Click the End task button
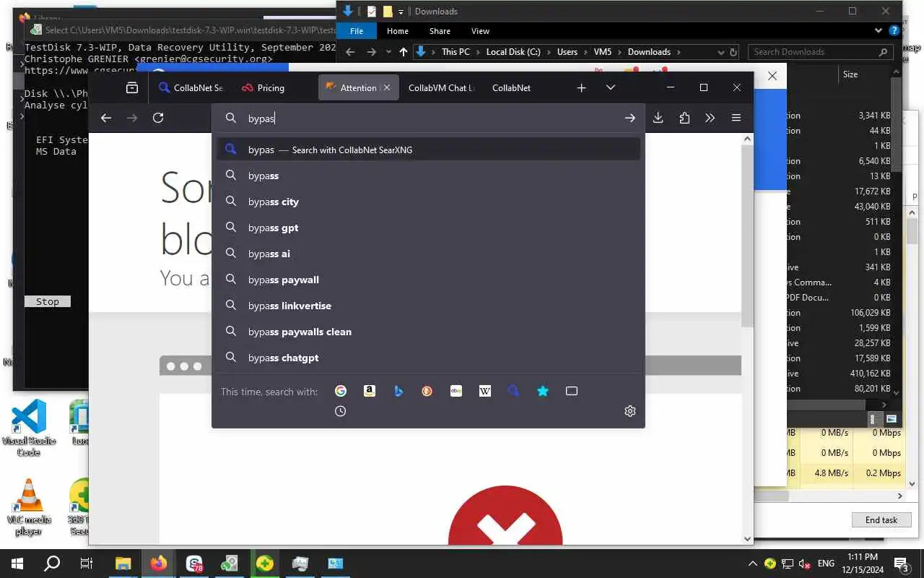Screen dimensions: 924x578 click(881, 519)
